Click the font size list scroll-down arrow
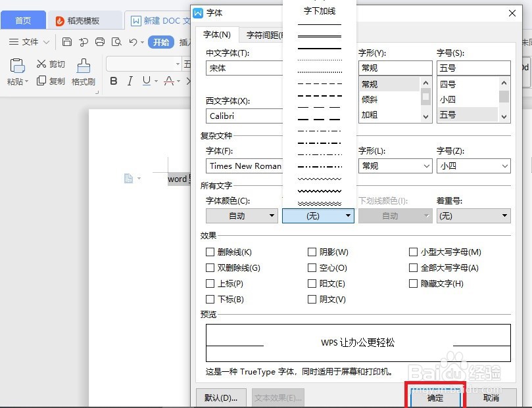532x408 pixels. point(504,117)
